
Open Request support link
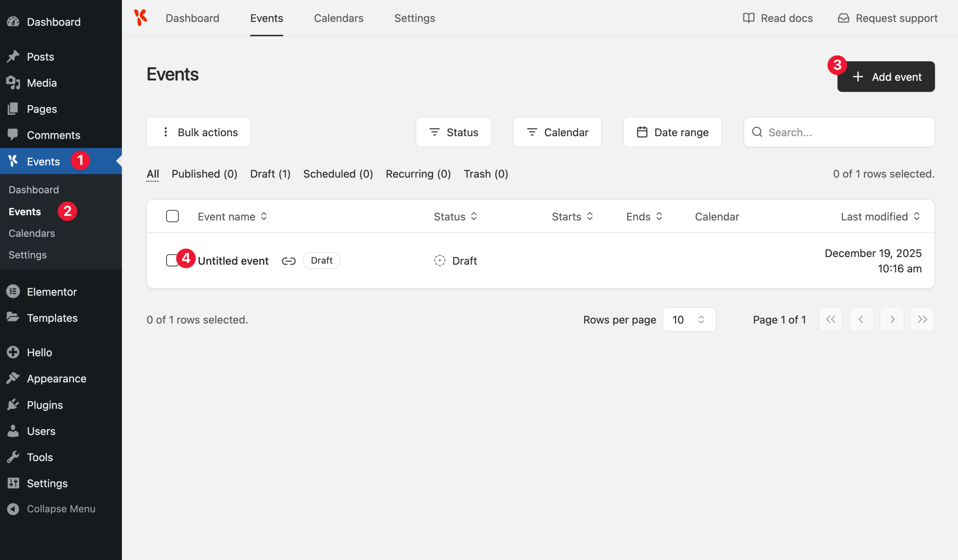click(888, 18)
